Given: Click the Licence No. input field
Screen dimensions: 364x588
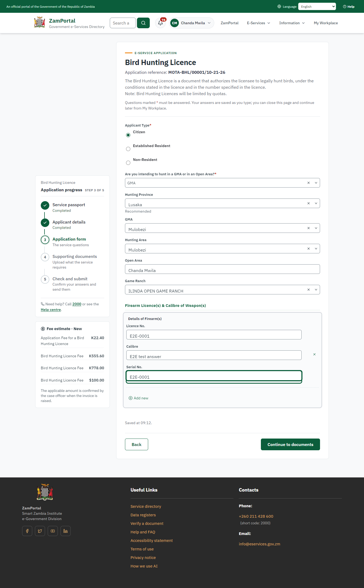Looking at the screenshot, I should [x=214, y=335].
